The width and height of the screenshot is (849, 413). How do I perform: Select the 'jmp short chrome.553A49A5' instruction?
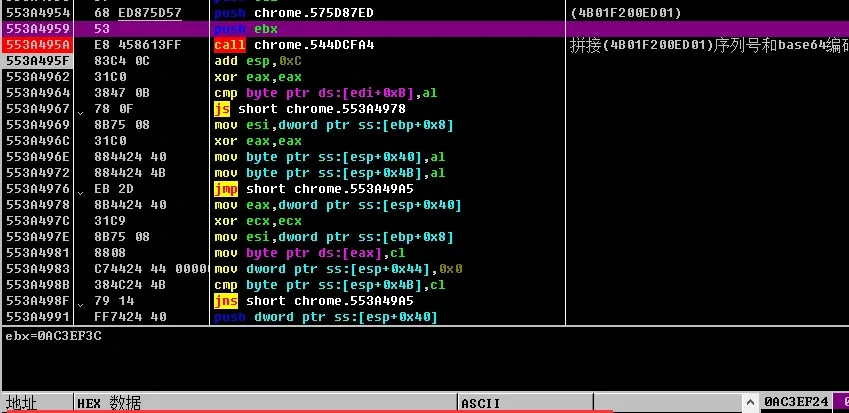[314, 189]
